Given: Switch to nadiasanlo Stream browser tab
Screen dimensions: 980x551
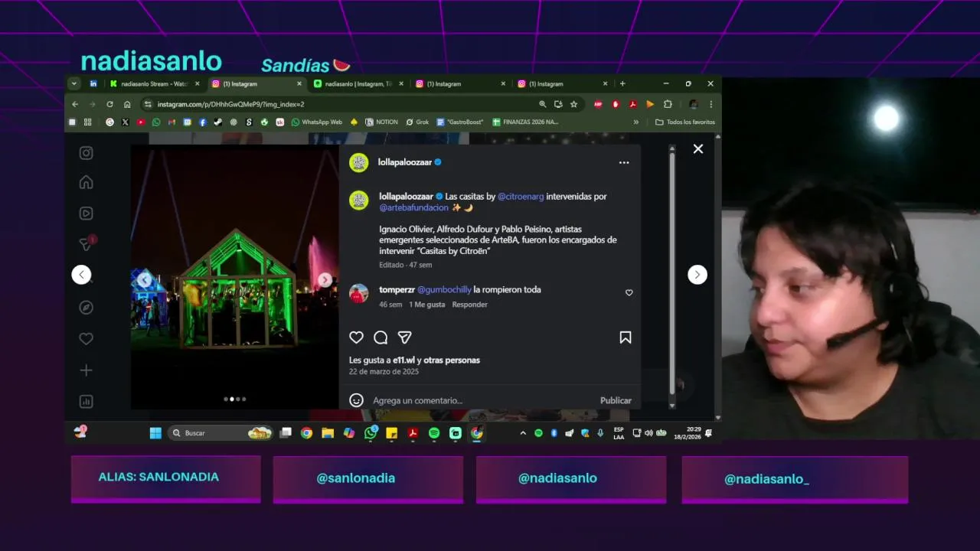Looking at the screenshot, I should coord(154,84).
